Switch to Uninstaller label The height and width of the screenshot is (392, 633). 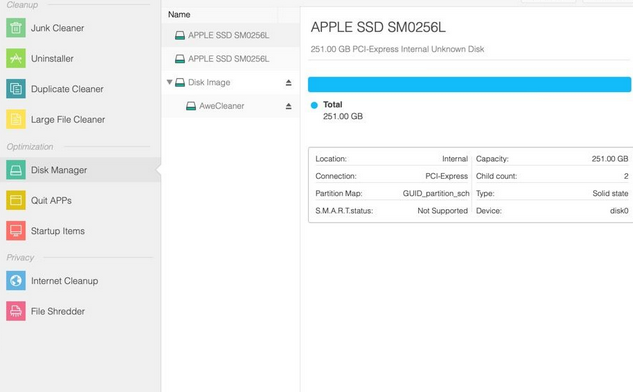point(52,59)
